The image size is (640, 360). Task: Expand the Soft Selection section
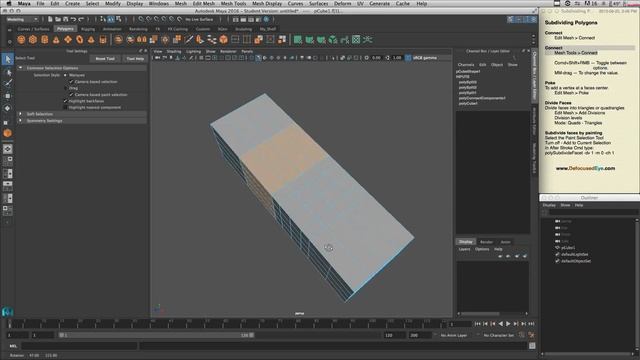[20, 114]
